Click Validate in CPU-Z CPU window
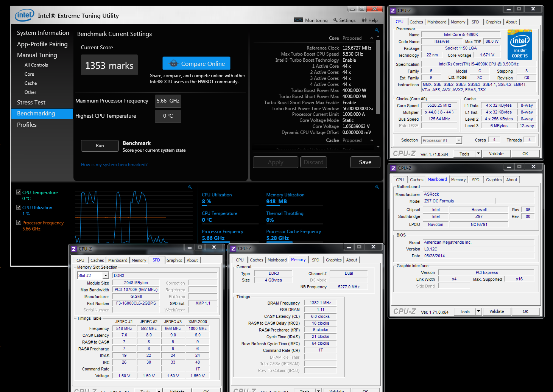Image resolution: width=553 pixels, height=392 pixels. click(x=496, y=154)
